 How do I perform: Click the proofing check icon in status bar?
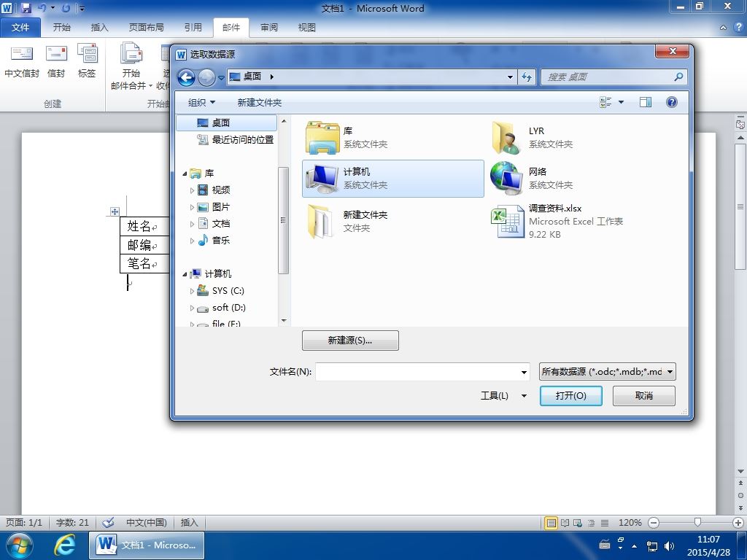(x=108, y=522)
